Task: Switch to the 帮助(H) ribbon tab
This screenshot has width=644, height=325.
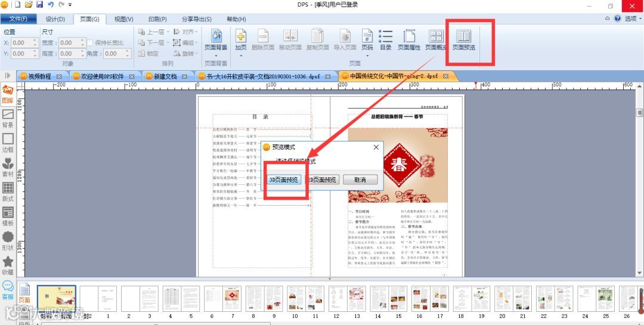Action: pyautogui.click(x=236, y=19)
